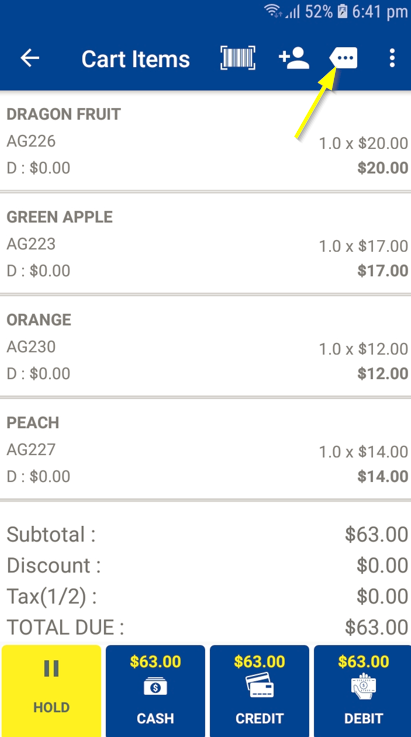Image resolution: width=411 pixels, height=737 pixels.
Task: Select the DRAGON FRUIT cart item
Action: point(206,141)
